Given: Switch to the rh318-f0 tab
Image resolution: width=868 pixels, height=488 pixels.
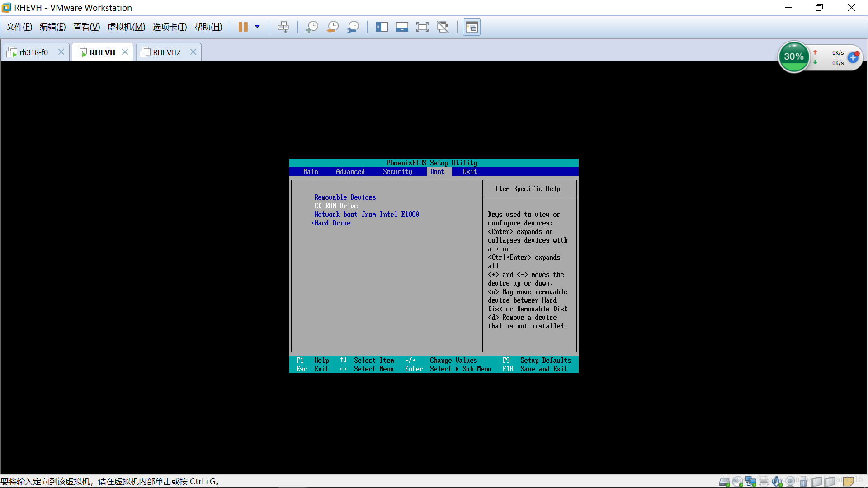Looking at the screenshot, I should coord(34,52).
